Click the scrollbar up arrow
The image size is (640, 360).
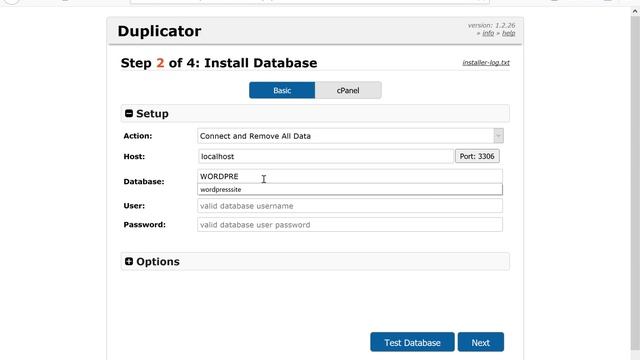[x=635, y=11]
